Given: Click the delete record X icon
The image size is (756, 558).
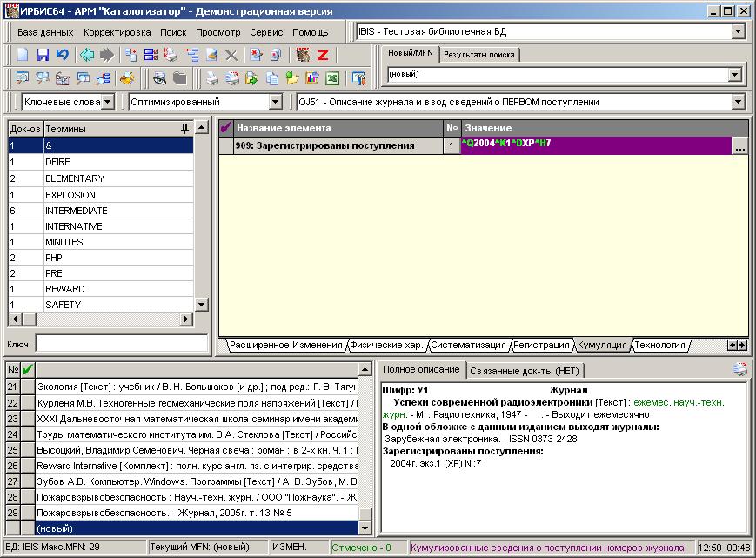Looking at the screenshot, I should pyautogui.click(x=231, y=55).
